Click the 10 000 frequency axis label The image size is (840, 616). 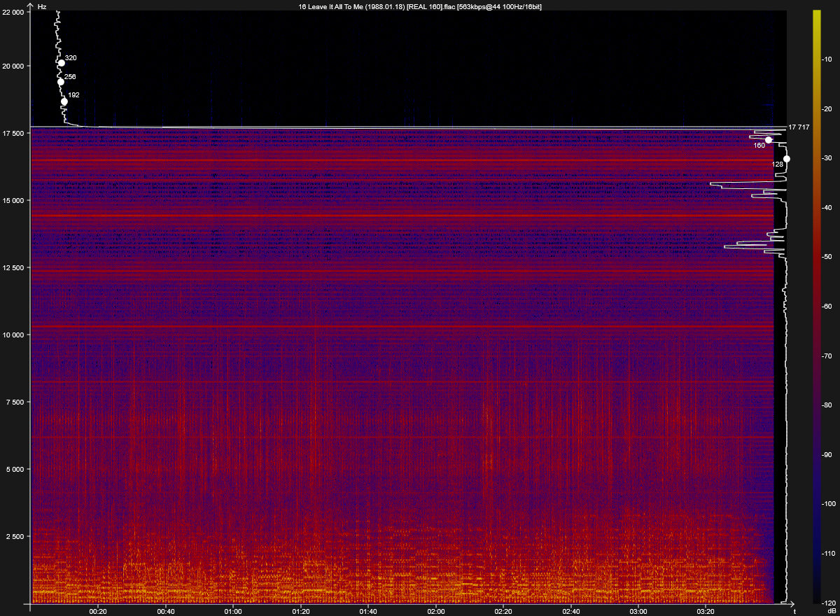tap(14, 335)
